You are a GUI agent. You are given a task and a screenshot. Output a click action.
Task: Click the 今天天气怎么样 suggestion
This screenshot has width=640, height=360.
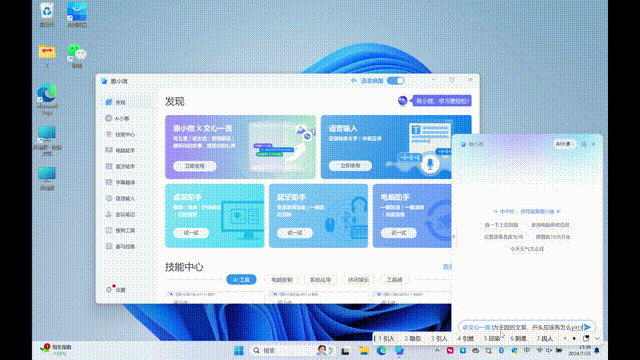pyautogui.click(x=527, y=249)
